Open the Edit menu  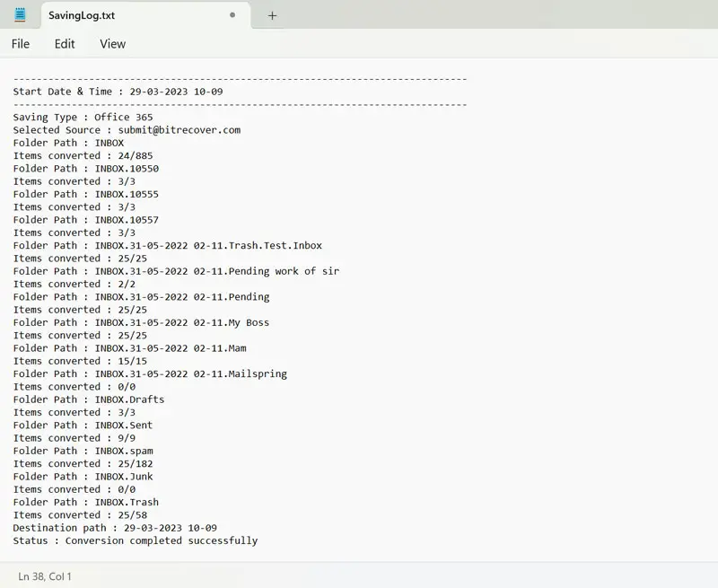tap(65, 44)
